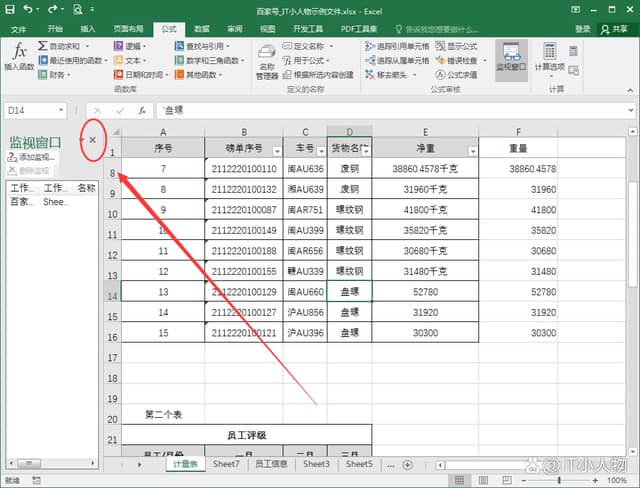The height and width of the screenshot is (488, 640).
Task: Collapse the ribbon with the arrow
Action: [630, 90]
